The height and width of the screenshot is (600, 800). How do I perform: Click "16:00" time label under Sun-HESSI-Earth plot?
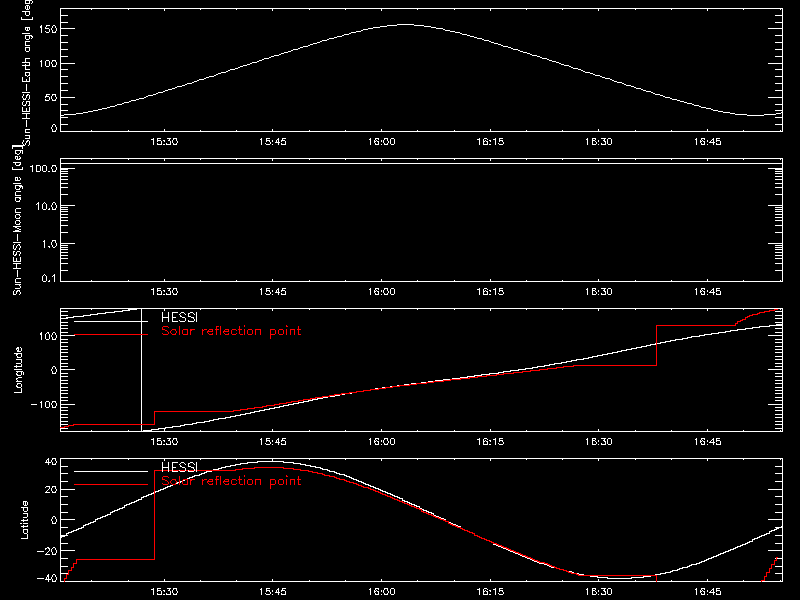pos(382,142)
